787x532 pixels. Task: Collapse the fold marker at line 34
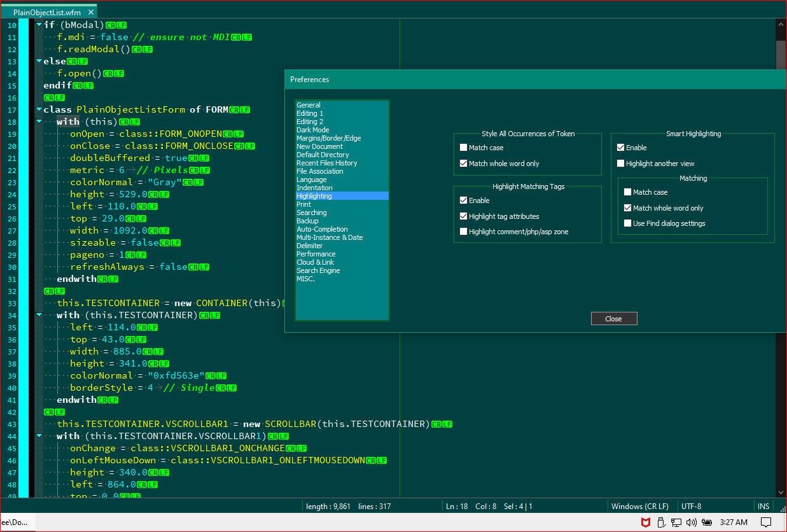click(x=39, y=315)
